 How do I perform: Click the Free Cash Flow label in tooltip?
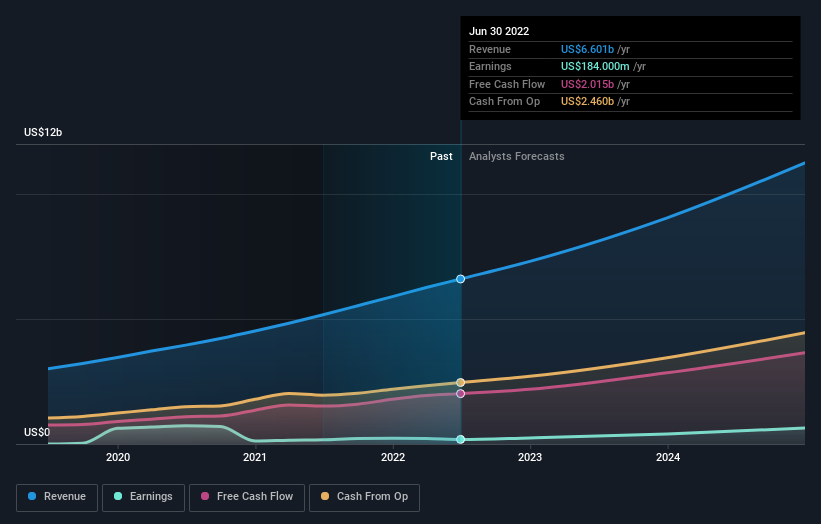point(507,84)
